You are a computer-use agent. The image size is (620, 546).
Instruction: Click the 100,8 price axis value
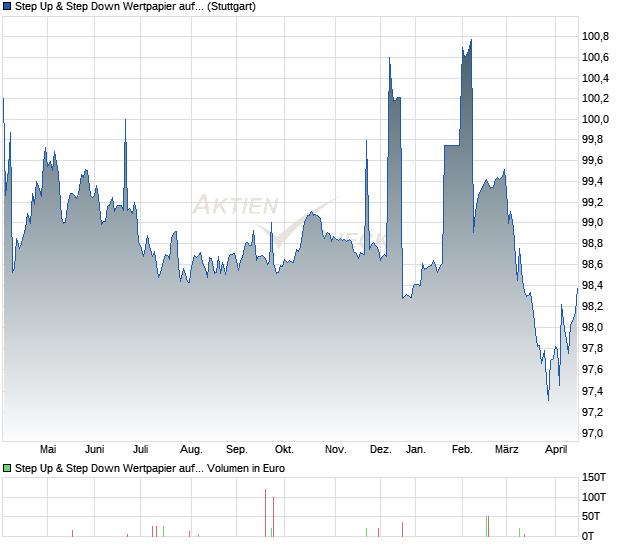(x=595, y=36)
